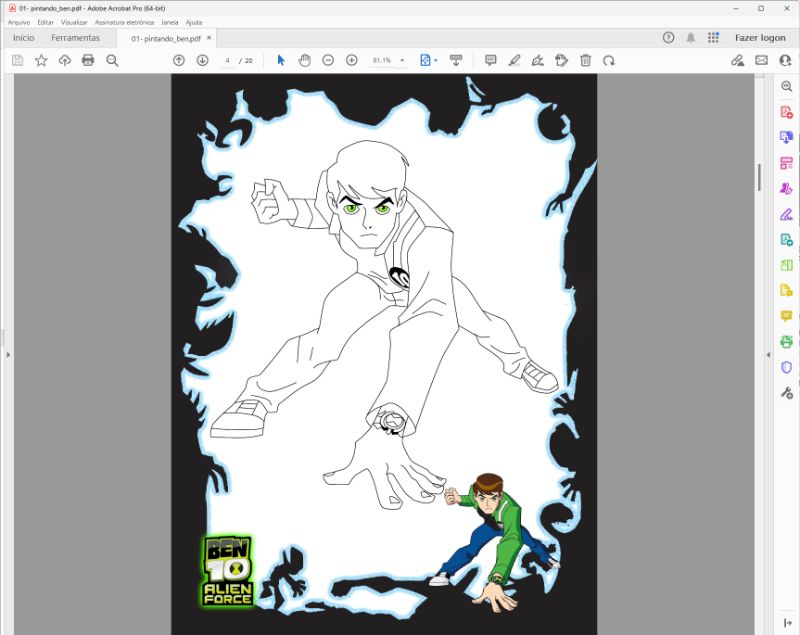Click the page number field showing 4
800x635 pixels.
(228, 60)
